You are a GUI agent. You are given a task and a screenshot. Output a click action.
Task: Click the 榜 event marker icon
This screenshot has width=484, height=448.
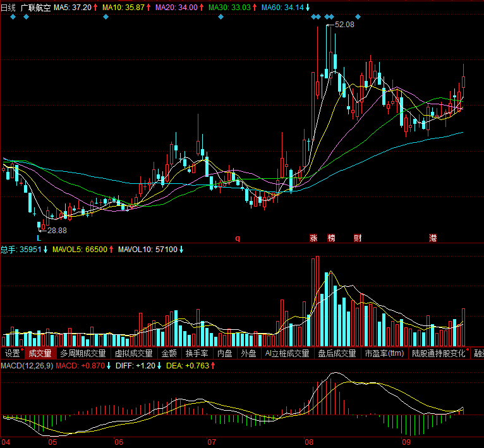(332, 238)
